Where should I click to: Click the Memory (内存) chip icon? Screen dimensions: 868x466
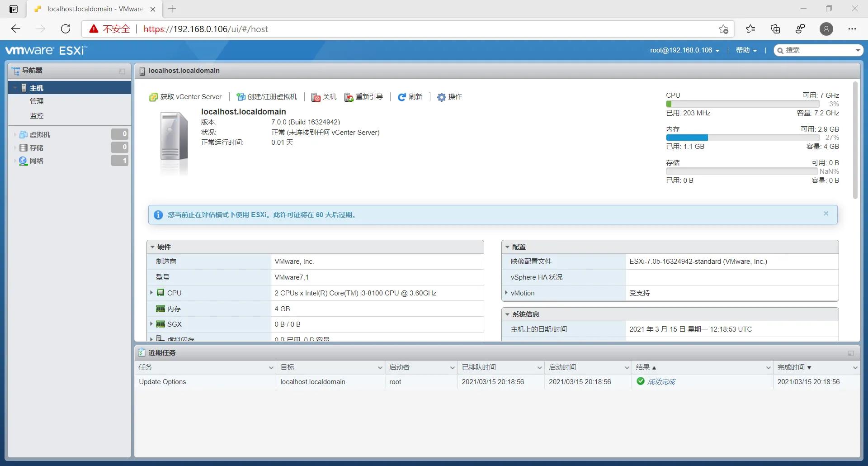click(160, 309)
